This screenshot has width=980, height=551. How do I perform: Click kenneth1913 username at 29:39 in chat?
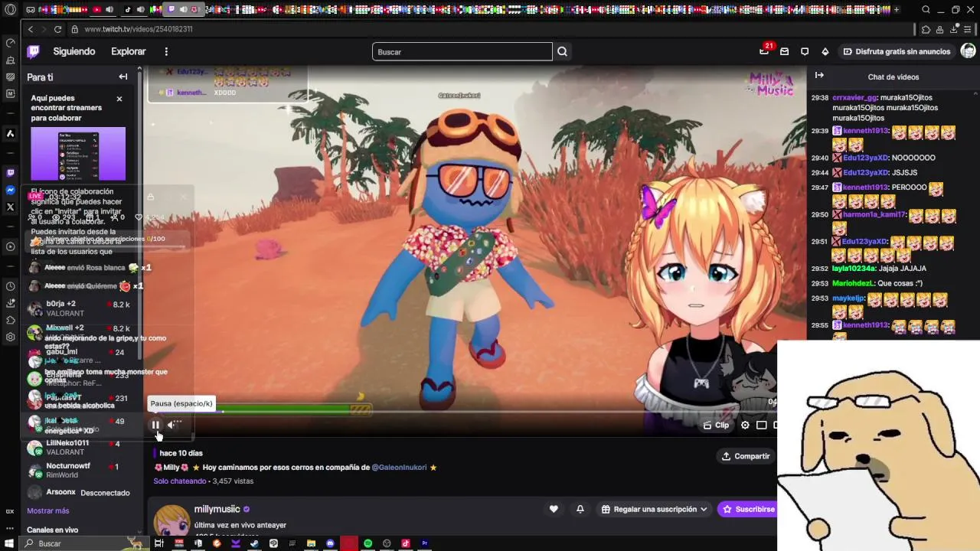865,131
